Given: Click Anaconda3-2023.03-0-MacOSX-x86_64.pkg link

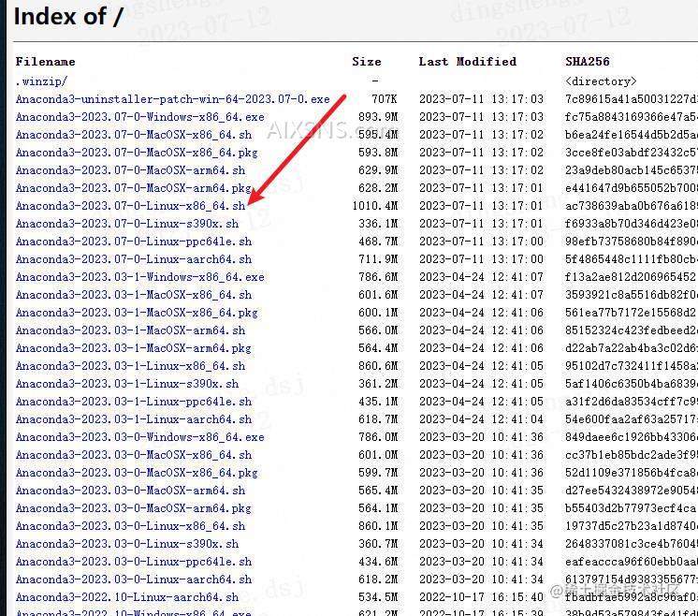Looking at the screenshot, I should click(137, 473).
